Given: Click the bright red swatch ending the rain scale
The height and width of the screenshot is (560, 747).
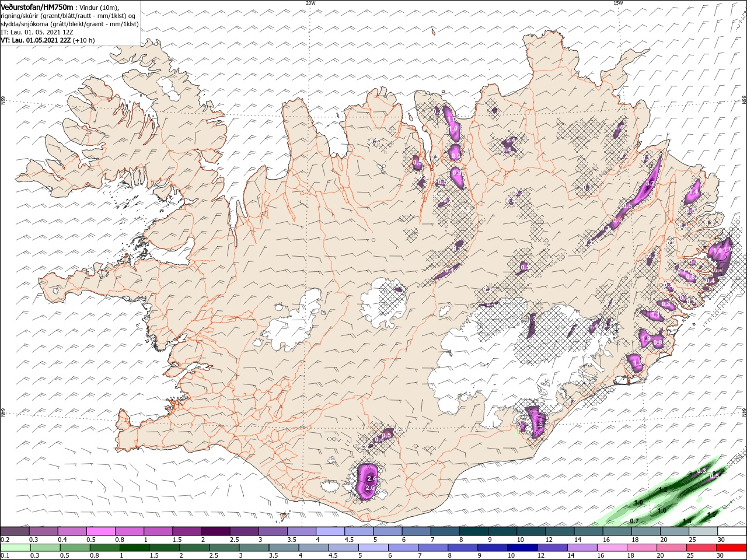Looking at the screenshot, I should coord(732,548).
